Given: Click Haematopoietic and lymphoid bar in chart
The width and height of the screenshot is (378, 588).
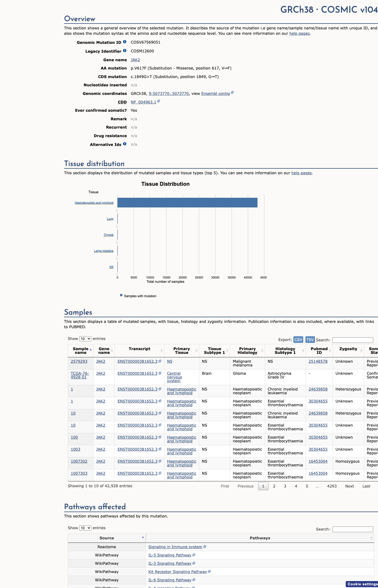Looking at the screenshot, I should 187,203.
